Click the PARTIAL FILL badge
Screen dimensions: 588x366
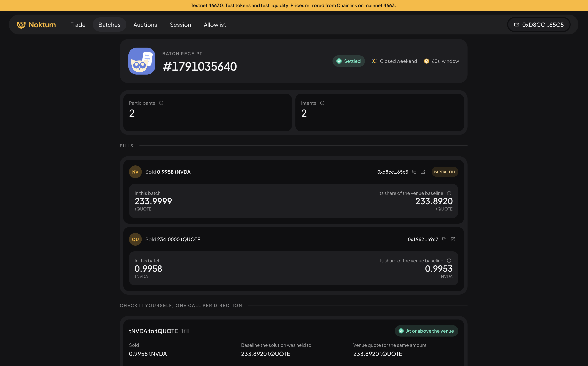tap(445, 172)
